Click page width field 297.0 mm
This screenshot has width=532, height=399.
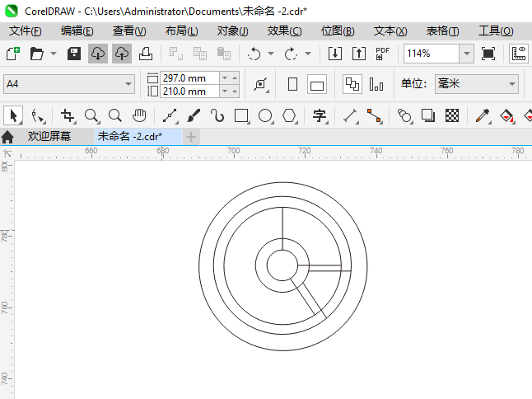[189, 78]
